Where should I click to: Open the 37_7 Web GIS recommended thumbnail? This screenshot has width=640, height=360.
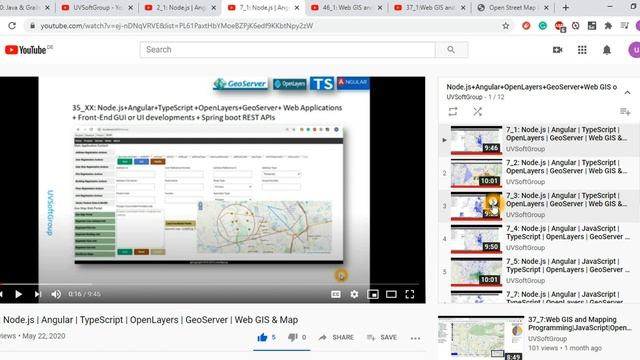pyautogui.click(x=481, y=338)
